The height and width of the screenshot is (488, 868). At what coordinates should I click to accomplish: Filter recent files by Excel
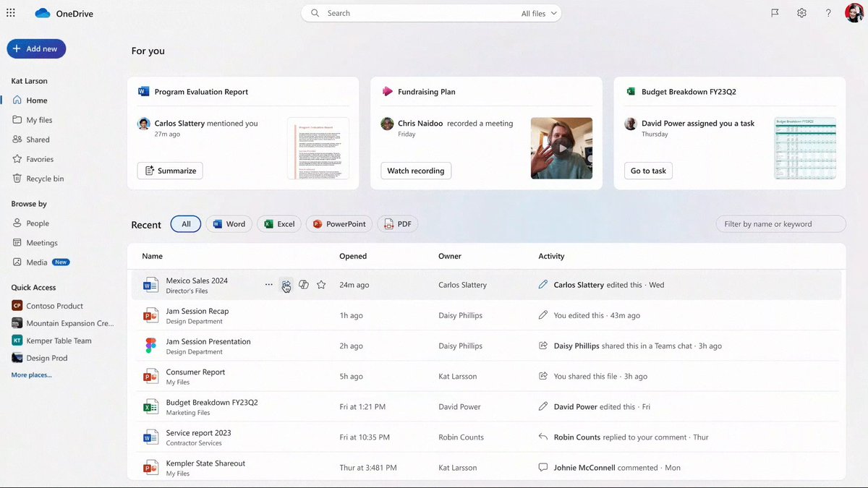(x=279, y=224)
